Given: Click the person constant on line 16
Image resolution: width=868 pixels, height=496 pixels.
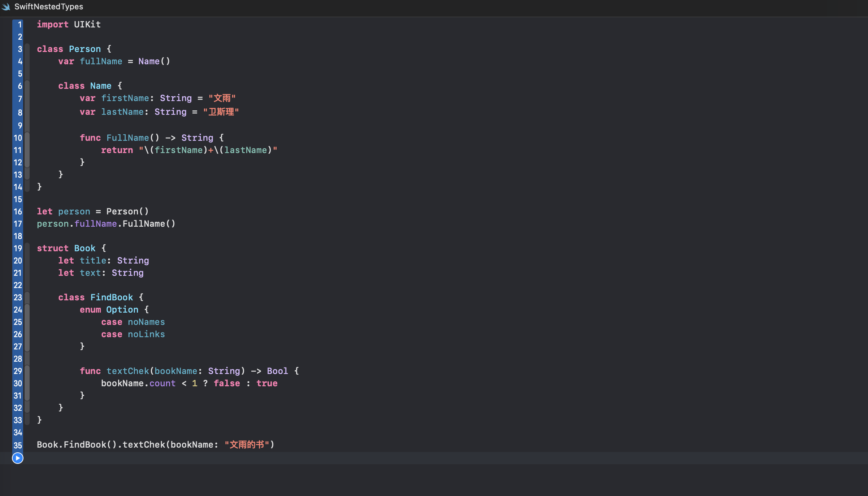Looking at the screenshot, I should tap(74, 212).
